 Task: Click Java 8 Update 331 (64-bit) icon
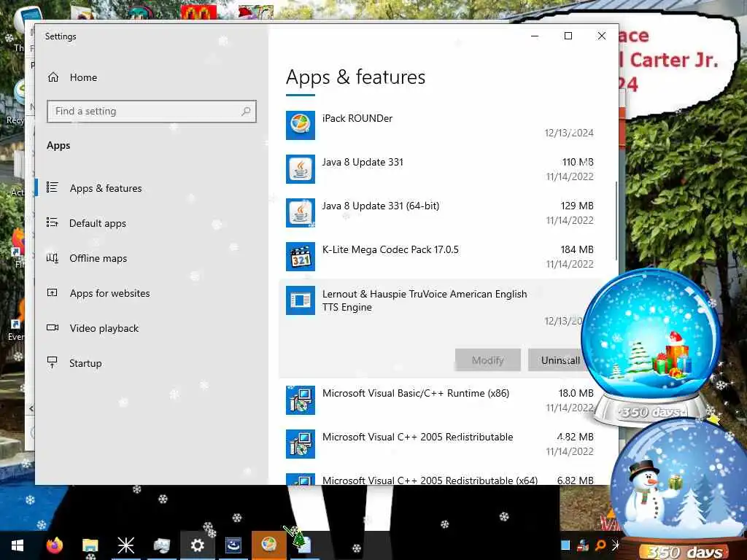pos(300,213)
